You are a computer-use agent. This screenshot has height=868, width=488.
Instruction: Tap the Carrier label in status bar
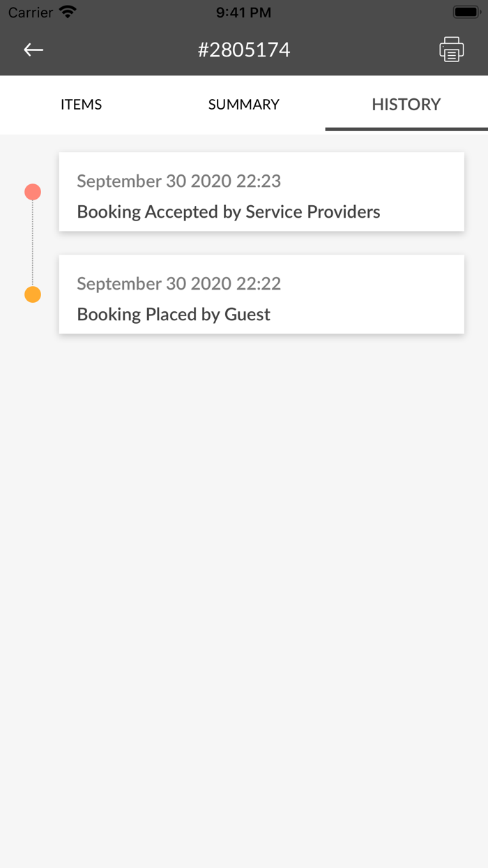tap(31, 13)
